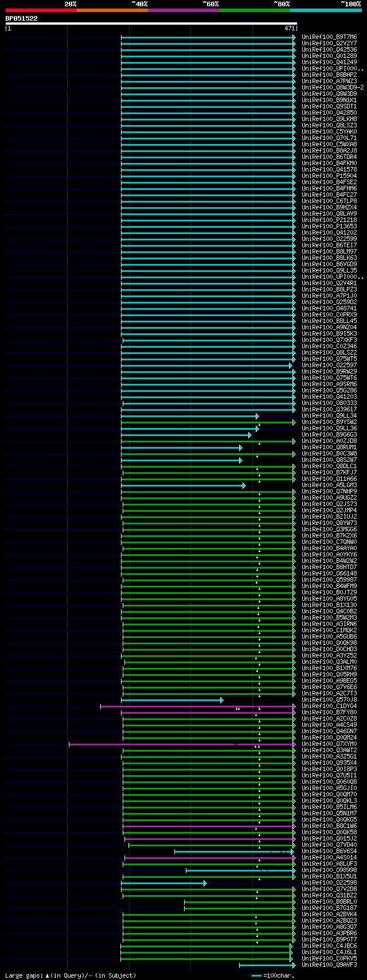Click the orange ~40% identity legend segment

112,10
